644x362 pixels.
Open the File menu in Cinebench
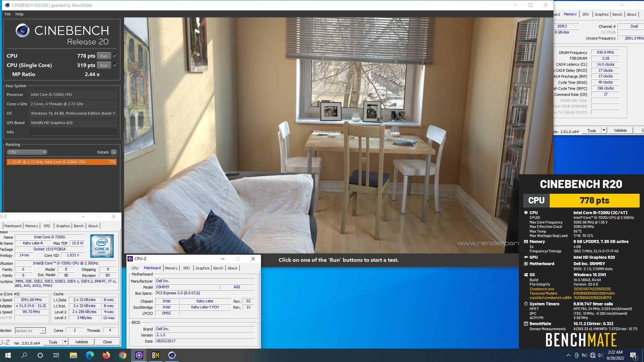click(x=8, y=14)
